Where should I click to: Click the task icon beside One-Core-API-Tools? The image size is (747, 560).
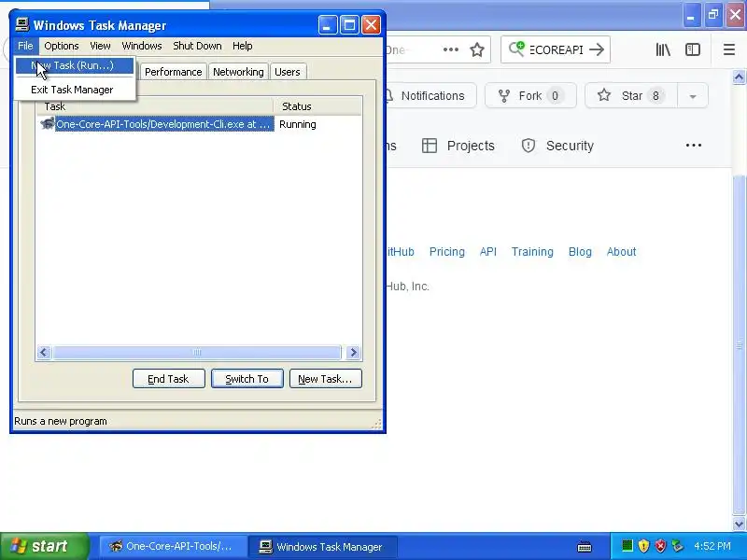pyautogui.click(x=47, y=124)
